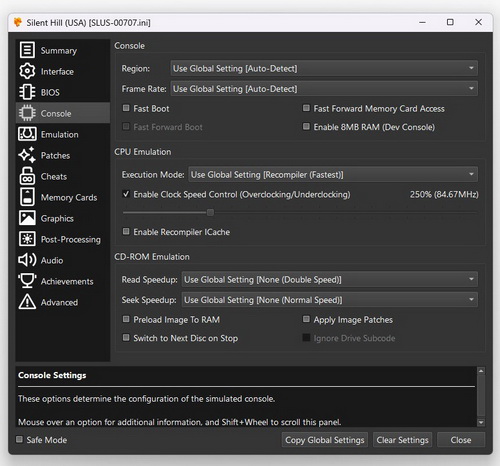The height and width of the screenshot is (466, 500).
Task: Select the Cheats icon in sidebar
Action: pos(27,176)
